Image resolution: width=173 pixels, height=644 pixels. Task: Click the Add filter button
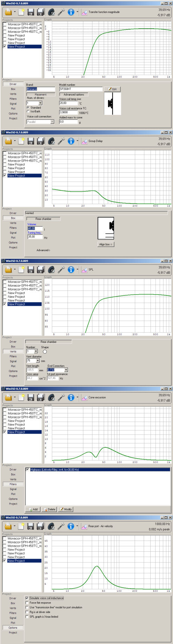33,509
